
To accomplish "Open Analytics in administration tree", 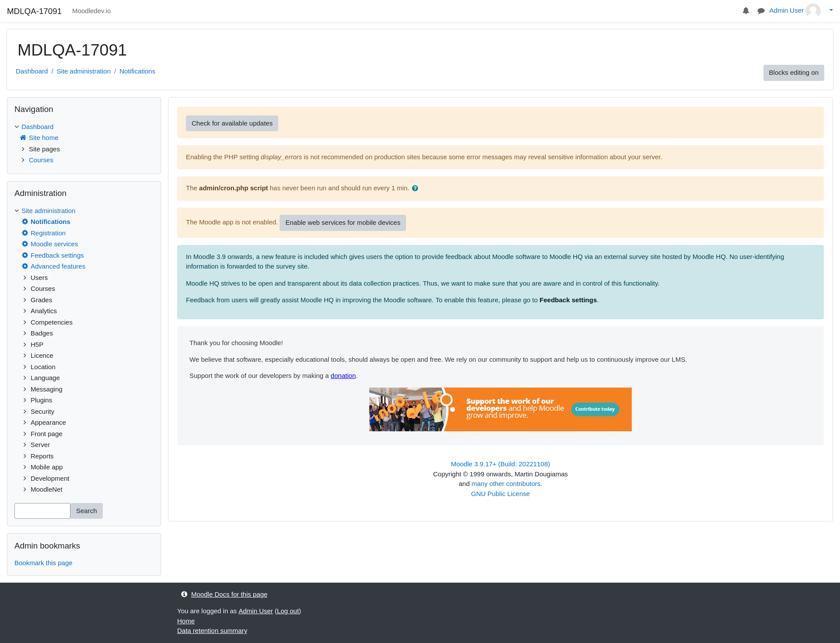I will tap(44, 311).
